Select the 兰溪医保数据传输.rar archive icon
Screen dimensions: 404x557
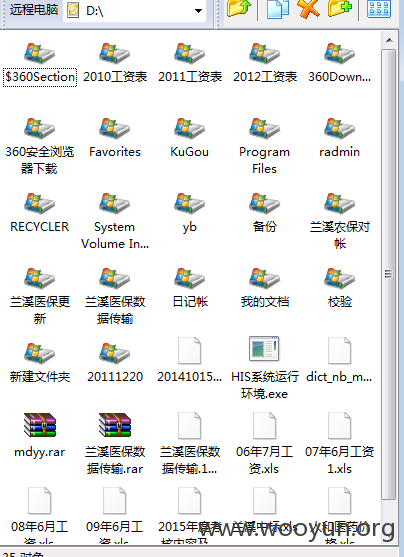tap(115, 424)
